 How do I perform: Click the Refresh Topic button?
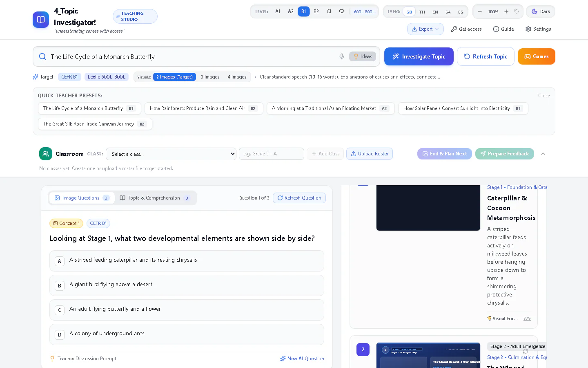point(486,56)
